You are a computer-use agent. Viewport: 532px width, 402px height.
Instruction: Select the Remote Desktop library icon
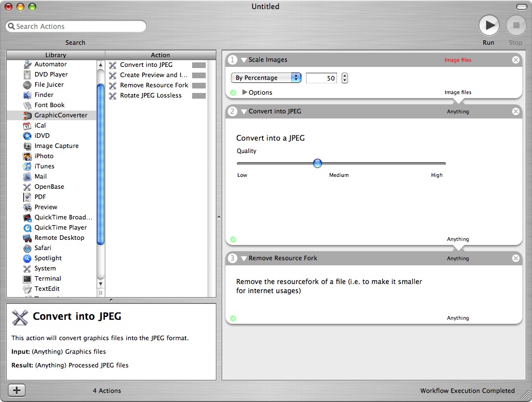click(27, 238)
